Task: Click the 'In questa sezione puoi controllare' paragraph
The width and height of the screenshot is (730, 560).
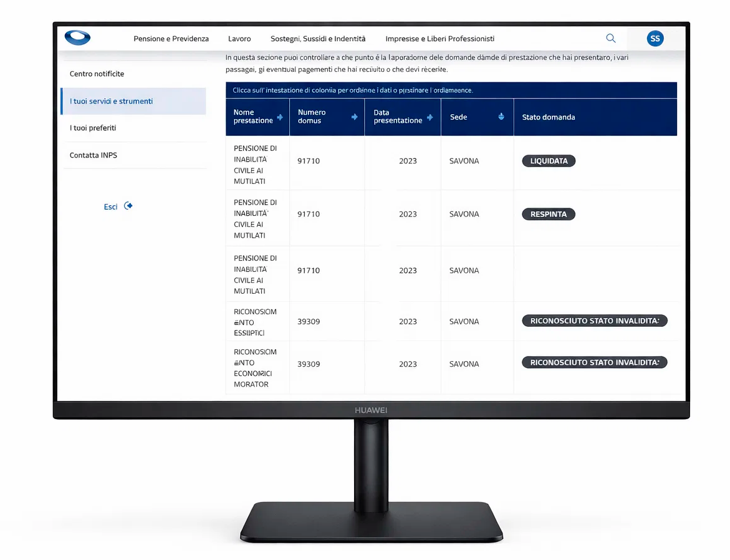Action: pyautogui.click(x=427, y=64)
